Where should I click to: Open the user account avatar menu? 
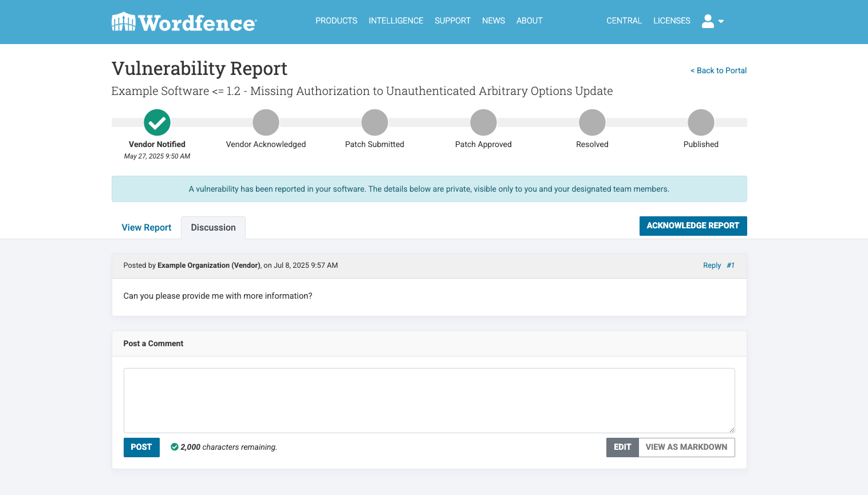click(x=708, y=21)
